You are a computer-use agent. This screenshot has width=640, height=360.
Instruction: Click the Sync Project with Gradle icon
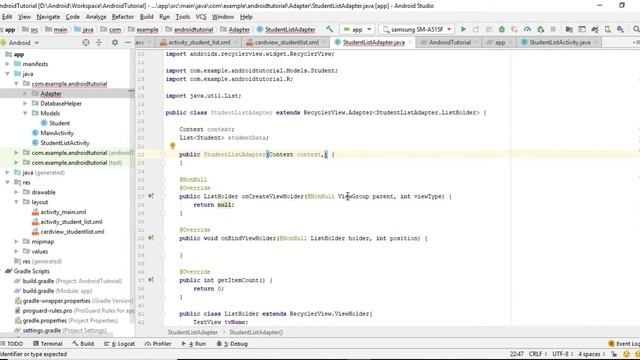click(x=595, y=29)
